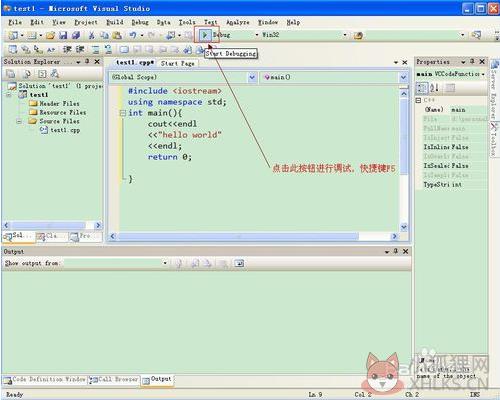Click the Save All toolbar icon
Viewport: 500px width, 400px height.
pos(76,35)
